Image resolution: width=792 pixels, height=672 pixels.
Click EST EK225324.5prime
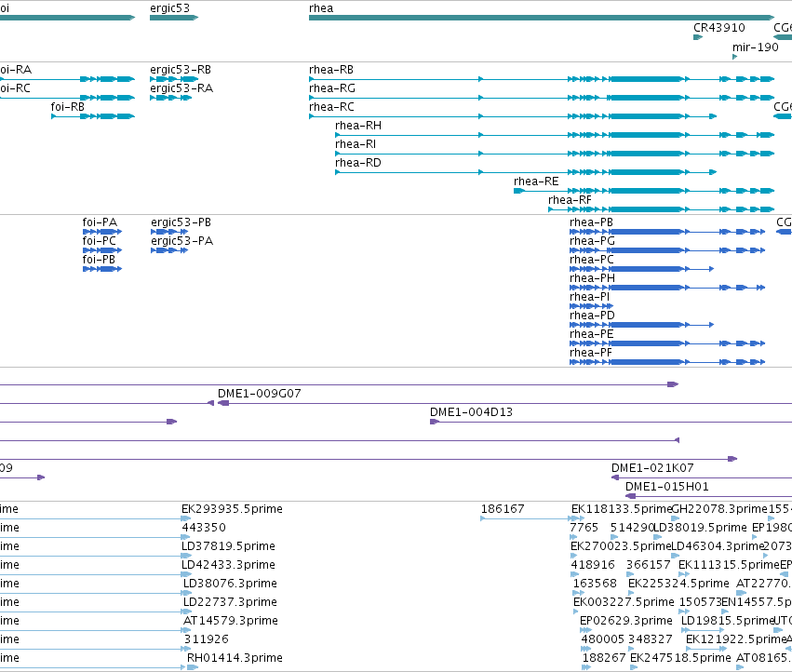click(x=631, y=593)
